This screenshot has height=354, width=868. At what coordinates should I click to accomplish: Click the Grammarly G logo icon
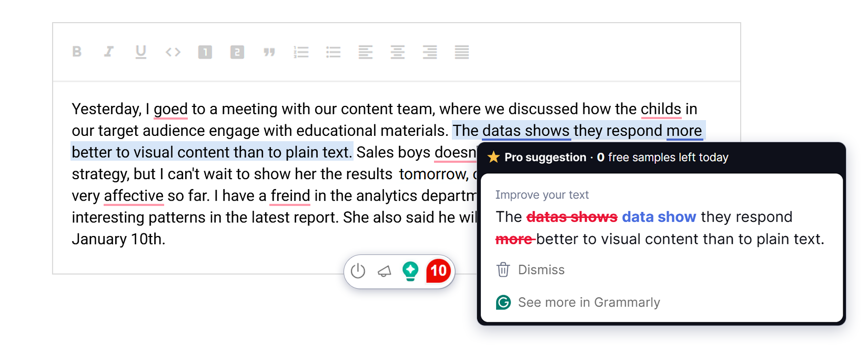[x=503, y=302]
